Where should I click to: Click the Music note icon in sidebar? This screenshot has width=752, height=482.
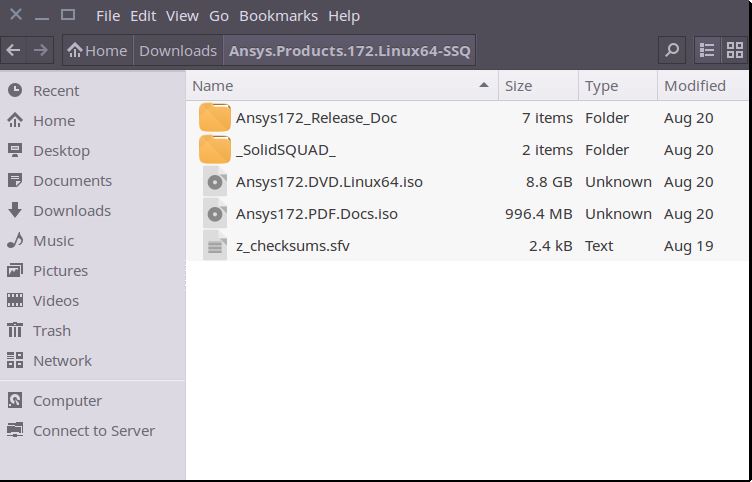click(15, 240)
